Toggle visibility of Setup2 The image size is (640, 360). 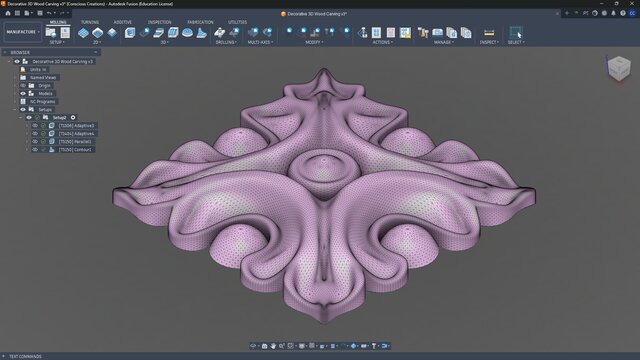(x=29, y=118)
